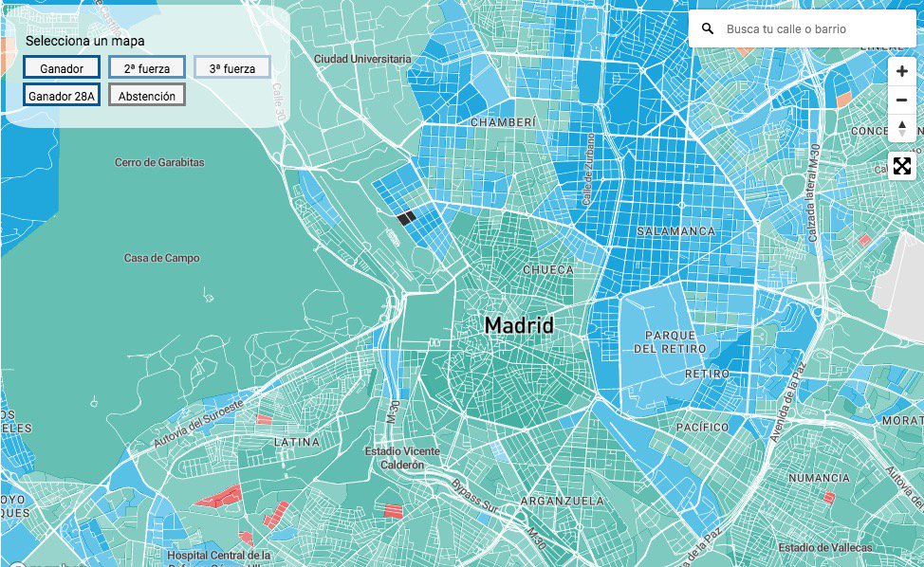Click the SALAMANCA district label
Screen dimensions: 924x567
point(675,231)
